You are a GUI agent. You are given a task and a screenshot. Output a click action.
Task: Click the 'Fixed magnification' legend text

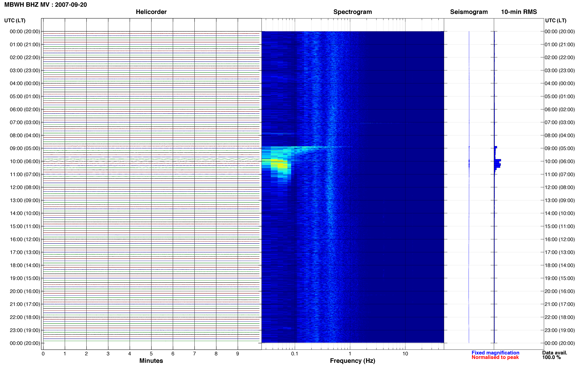[495, 353]
